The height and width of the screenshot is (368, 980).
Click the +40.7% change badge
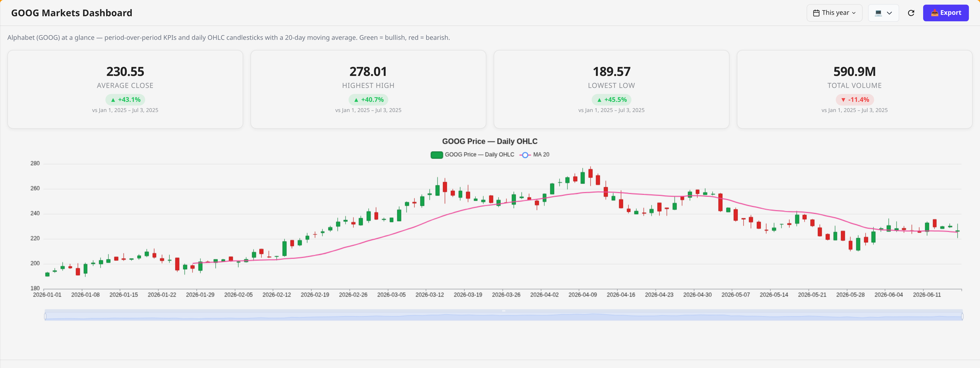point(368,100)
